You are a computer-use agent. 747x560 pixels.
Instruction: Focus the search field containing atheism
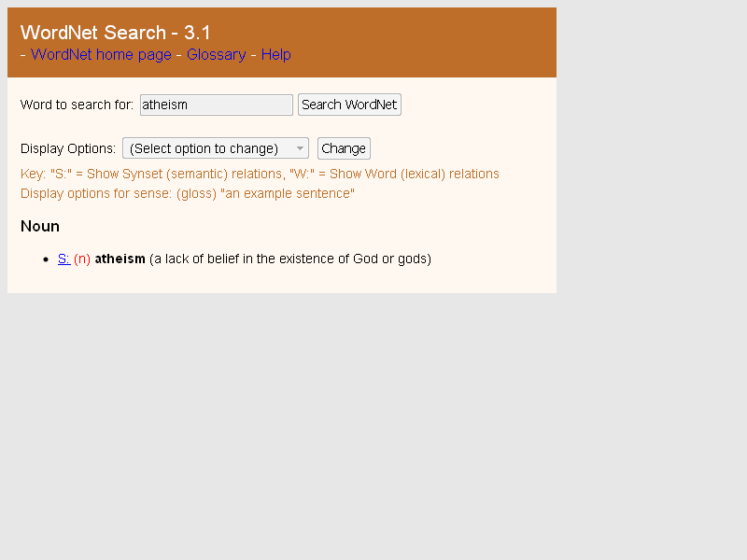point(216,105)
